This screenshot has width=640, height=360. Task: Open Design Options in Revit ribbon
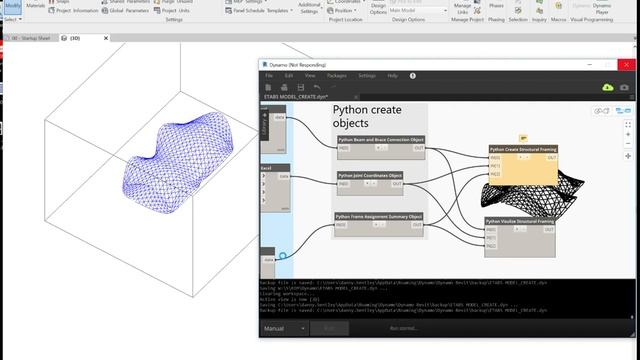click(x=378, y=8)
